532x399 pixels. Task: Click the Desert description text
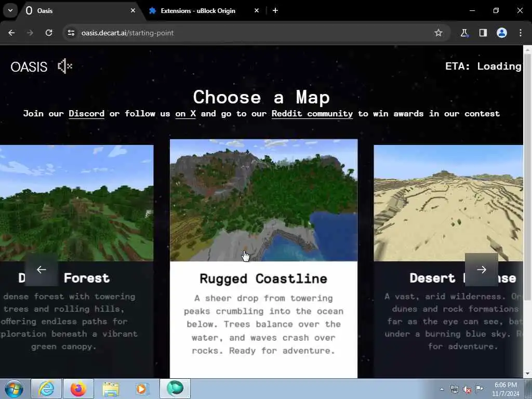tap(454, 321)
